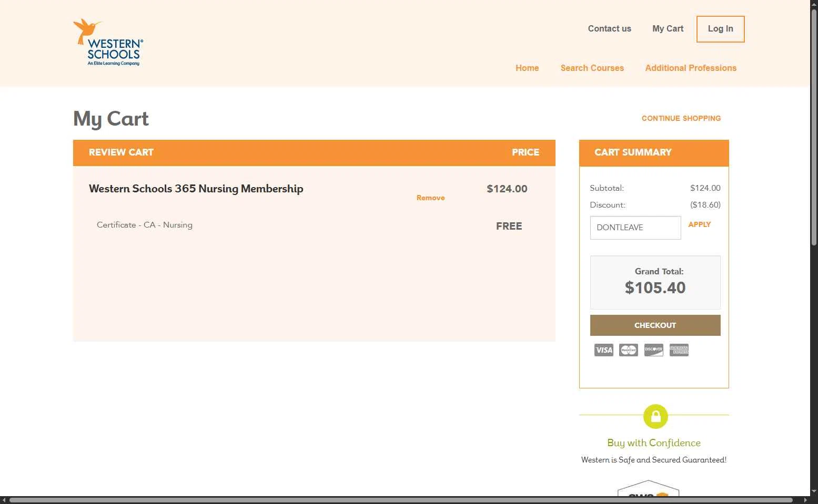
Task: Click the My Cart page heading
Action: pos(111,119)
